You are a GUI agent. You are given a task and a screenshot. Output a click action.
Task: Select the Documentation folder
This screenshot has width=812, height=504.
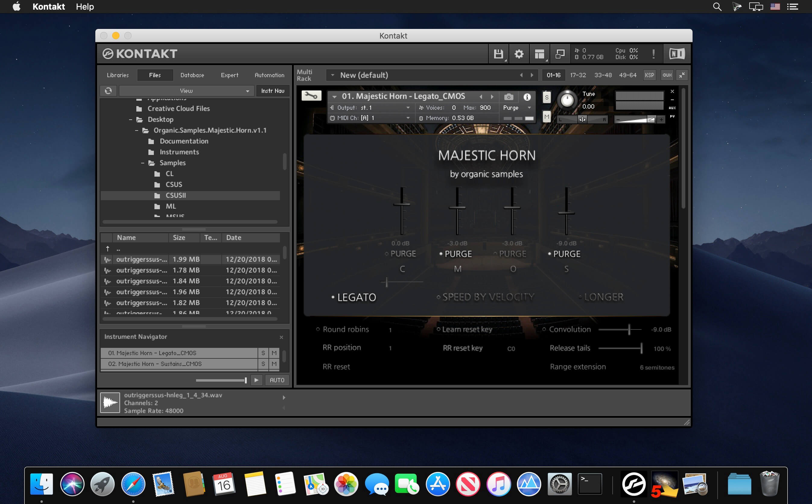pyautogui.click(x=184, y=141)
